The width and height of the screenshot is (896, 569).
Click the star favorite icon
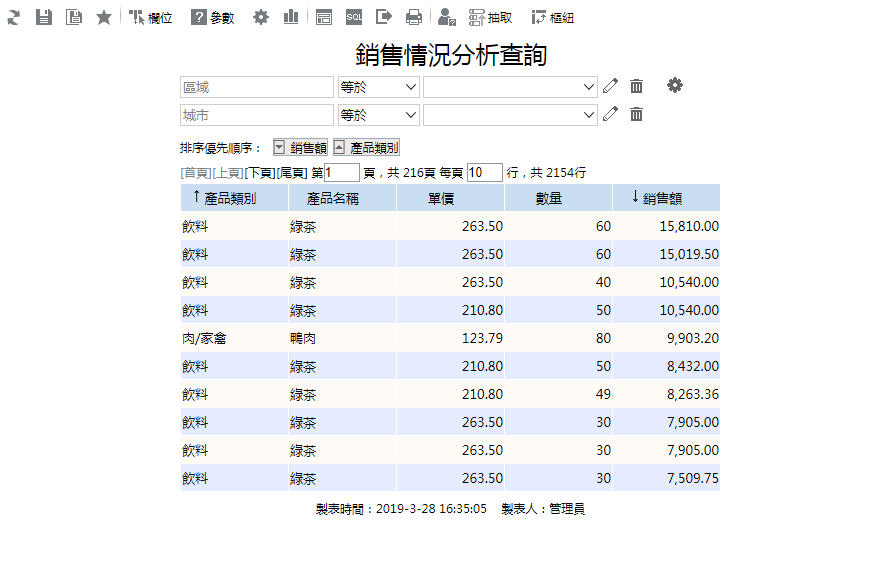103,17
